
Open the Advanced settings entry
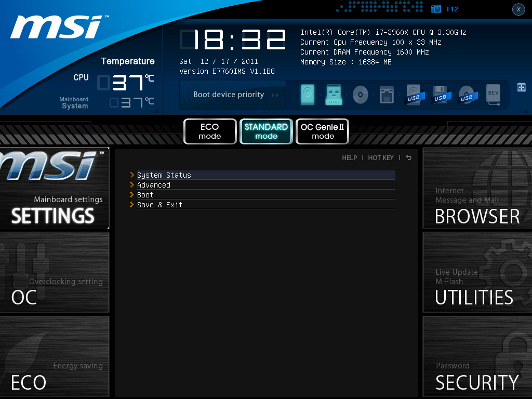[266, 185]
